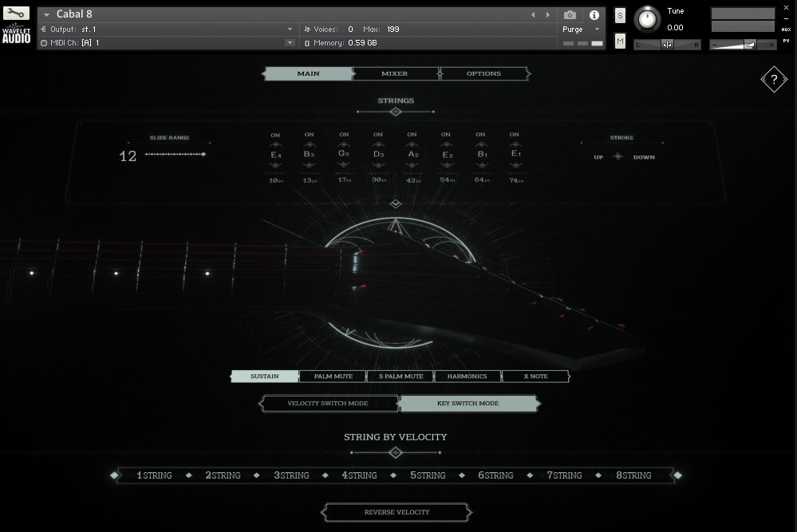Switch to the MIXER tab
This screenshot has height=532, width=797.
pos(395,73)
